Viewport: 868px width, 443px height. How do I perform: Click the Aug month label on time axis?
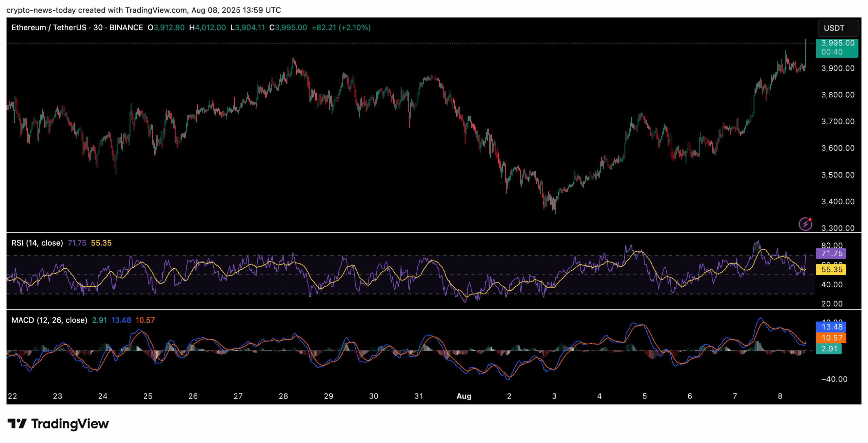pyautogui.click(x=463, y=396)
